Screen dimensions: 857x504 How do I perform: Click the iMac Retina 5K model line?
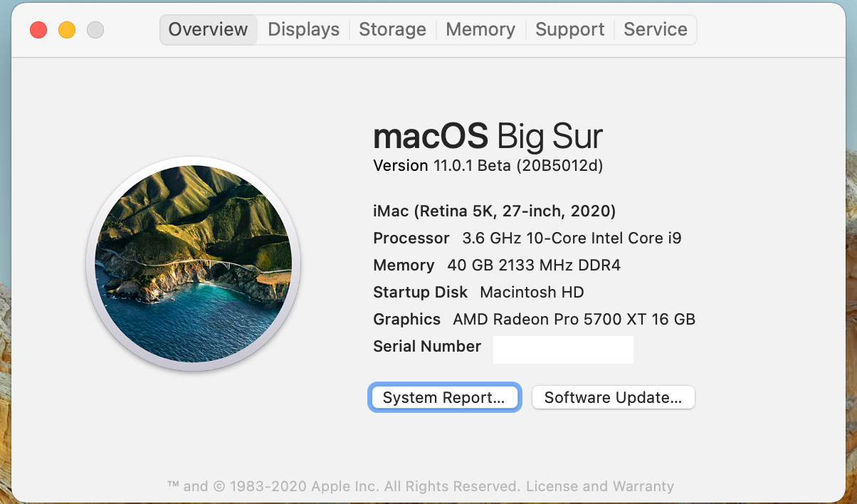click(494, 211)
